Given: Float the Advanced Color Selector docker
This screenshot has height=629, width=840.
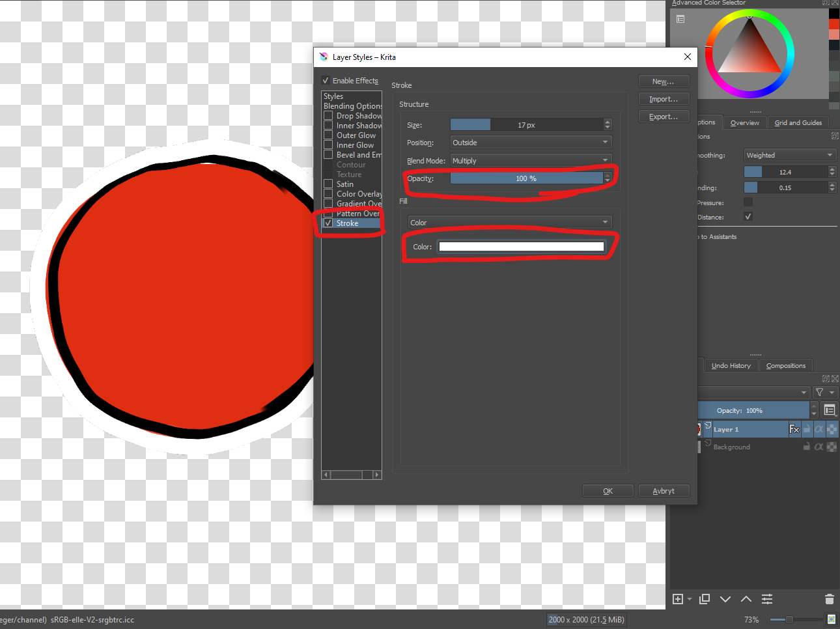Looking at the screenshot, I should click(x=826, y=3).
